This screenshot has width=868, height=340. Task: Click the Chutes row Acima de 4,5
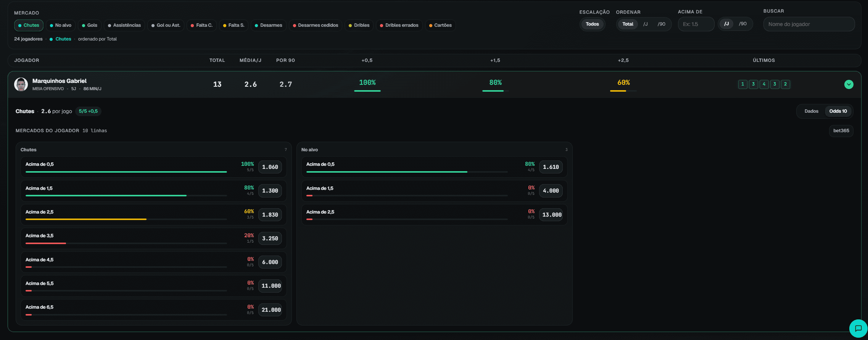click(154, 262)
